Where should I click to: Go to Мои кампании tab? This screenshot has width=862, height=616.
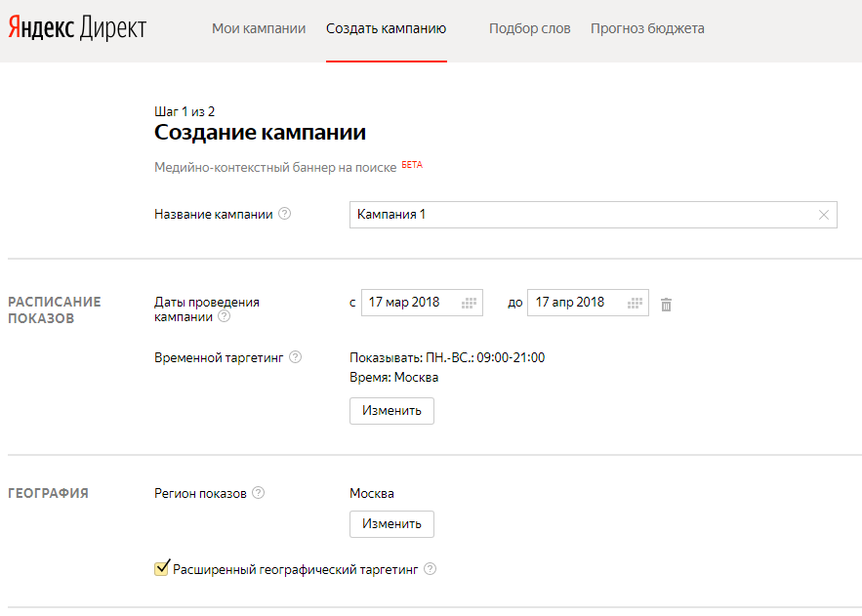[x=259, y=28]
